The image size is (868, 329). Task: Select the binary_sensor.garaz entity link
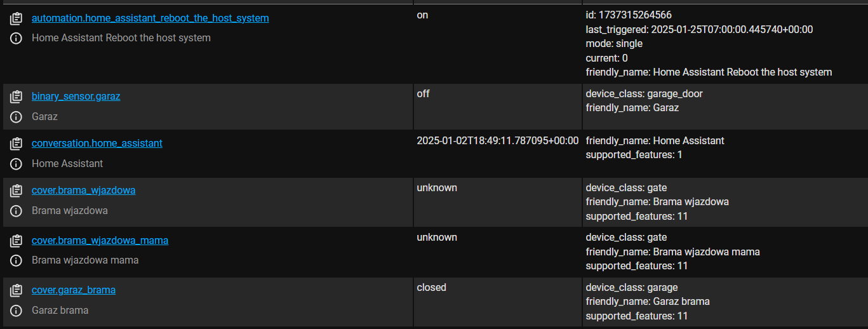coord(76,97)
